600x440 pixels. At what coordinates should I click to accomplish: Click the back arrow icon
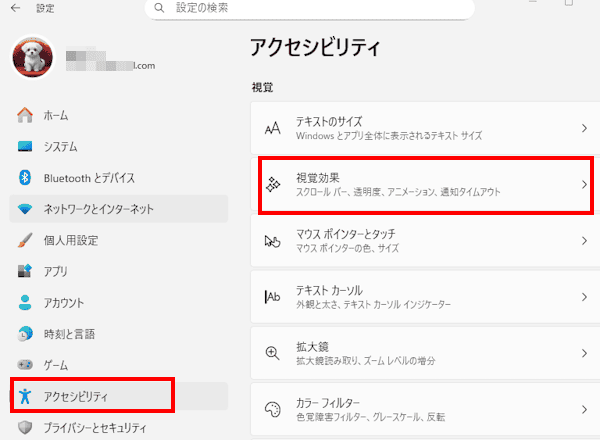tap(15, 8)
